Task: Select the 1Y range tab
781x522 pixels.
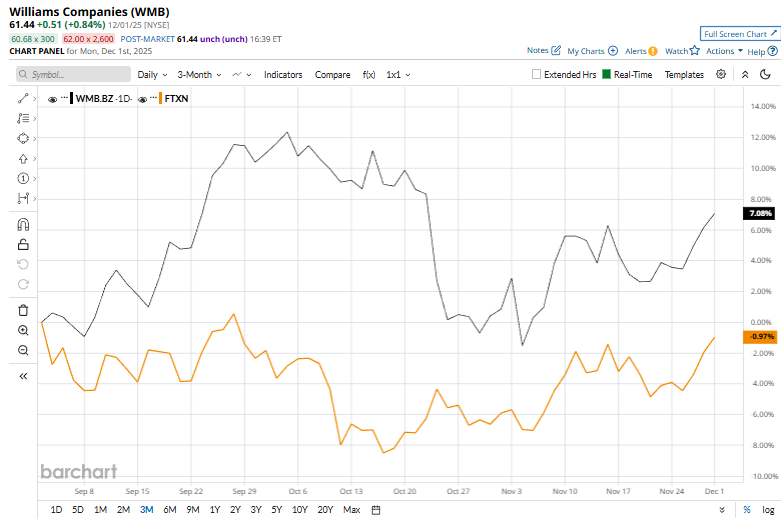Action: pos(215,510)
